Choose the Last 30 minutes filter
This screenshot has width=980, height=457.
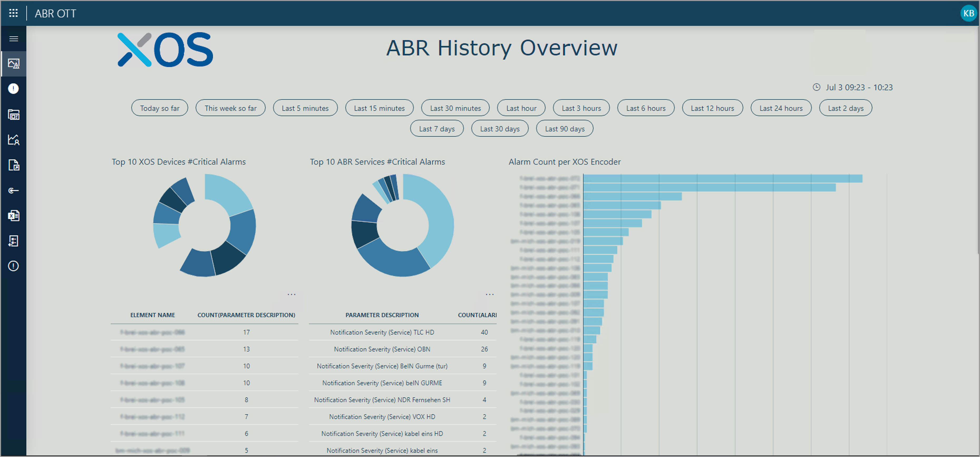(x=455, y=108)
